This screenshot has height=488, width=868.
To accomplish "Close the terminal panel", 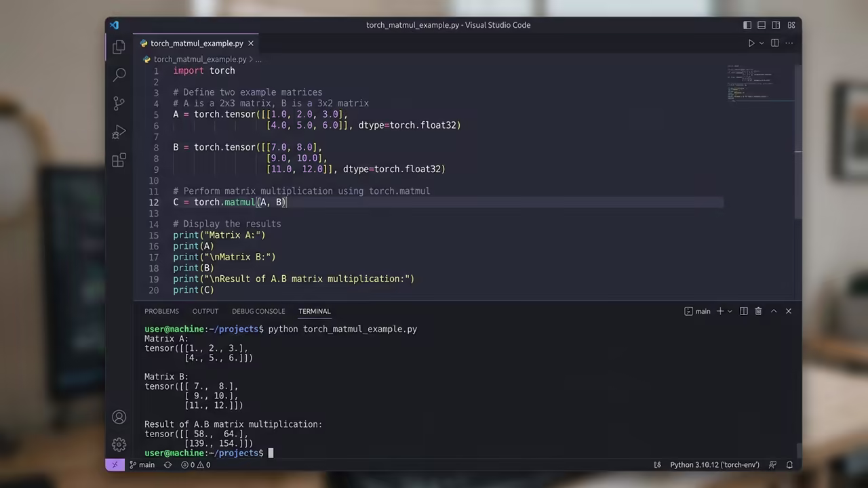I will [x=788, y=311].
